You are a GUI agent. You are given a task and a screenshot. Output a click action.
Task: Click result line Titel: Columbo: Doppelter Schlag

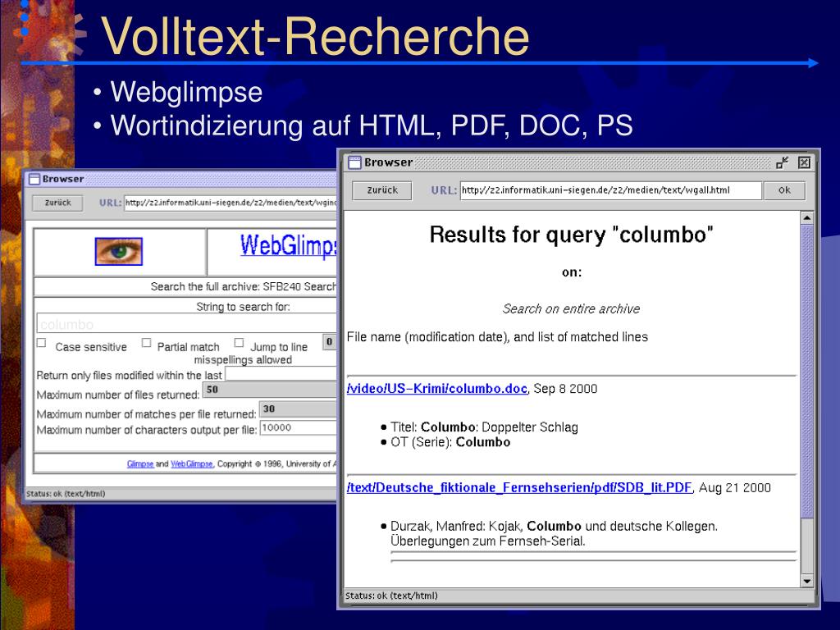click(484, 427)
